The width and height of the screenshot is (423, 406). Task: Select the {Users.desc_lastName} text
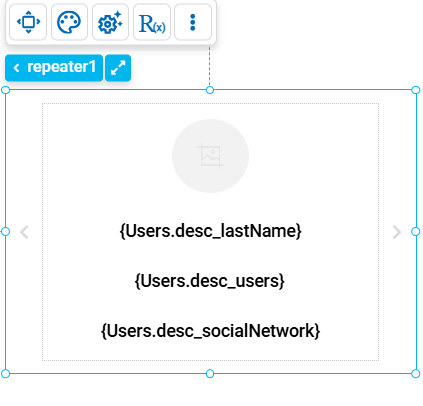[210, 231]
